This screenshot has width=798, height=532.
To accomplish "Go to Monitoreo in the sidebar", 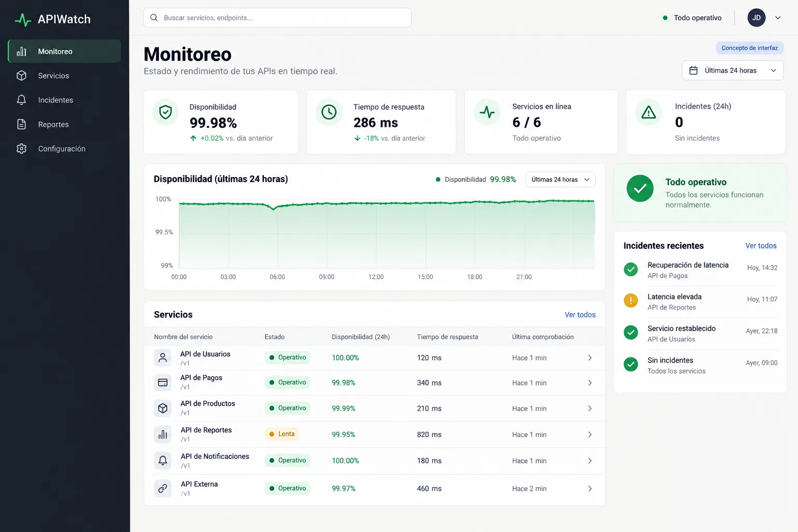I will pos(64,51).
